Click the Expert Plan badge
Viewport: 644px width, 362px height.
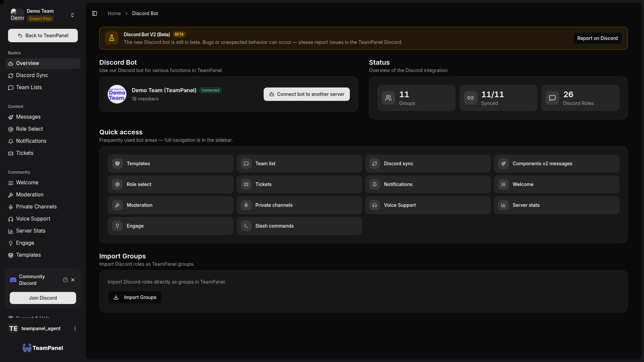tap(40, 19)
